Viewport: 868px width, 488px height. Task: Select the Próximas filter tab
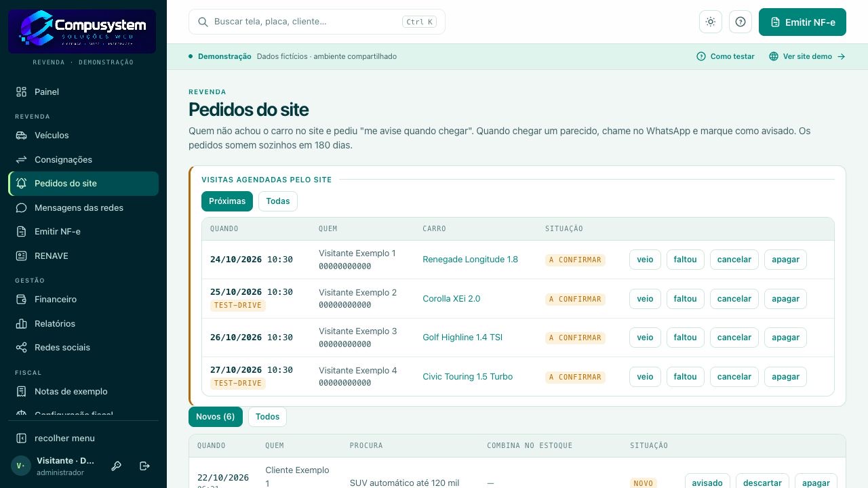227,201
